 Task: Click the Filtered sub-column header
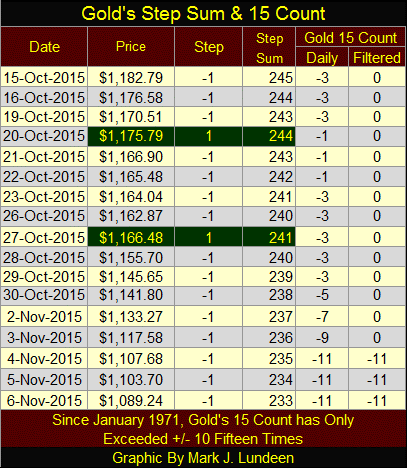point(377,57)
